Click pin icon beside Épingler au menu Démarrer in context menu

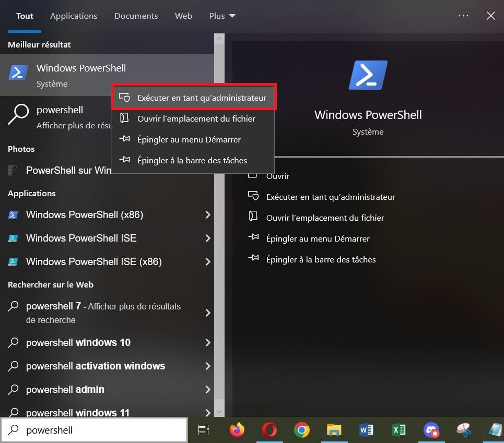coord(124,139)
